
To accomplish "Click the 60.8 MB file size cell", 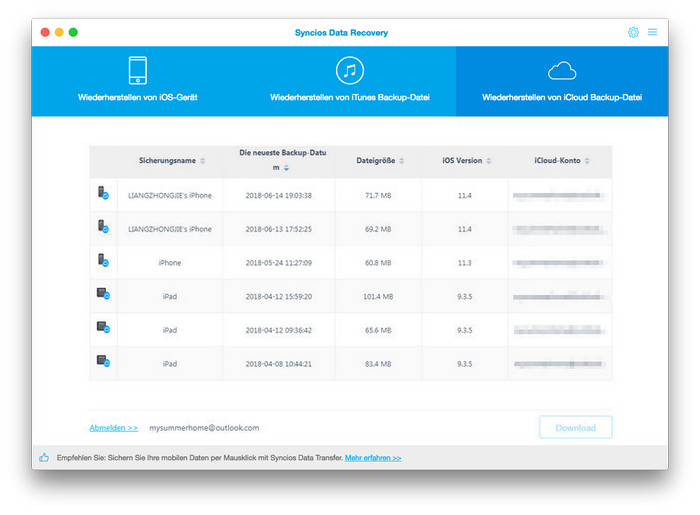I will [x=378, y=263].
